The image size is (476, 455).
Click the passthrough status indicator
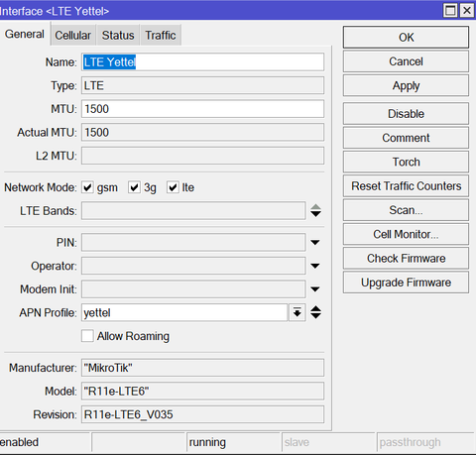[x=425, y=442]
